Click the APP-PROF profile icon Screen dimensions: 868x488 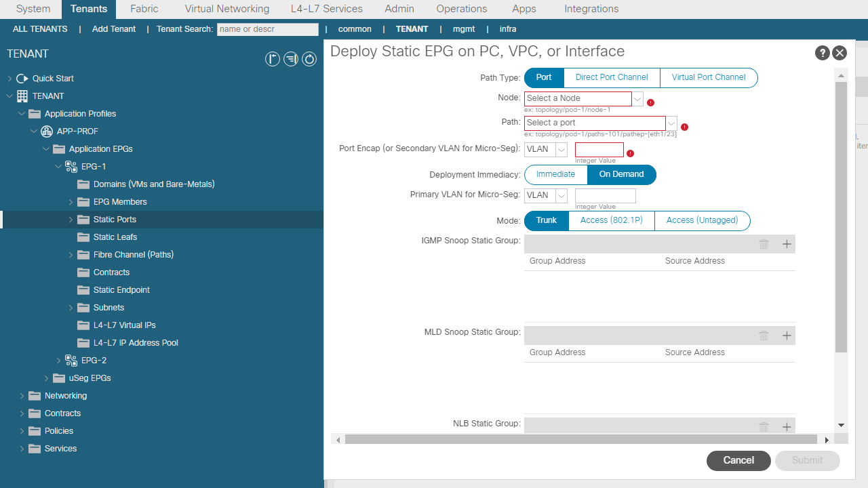[47, 131]
